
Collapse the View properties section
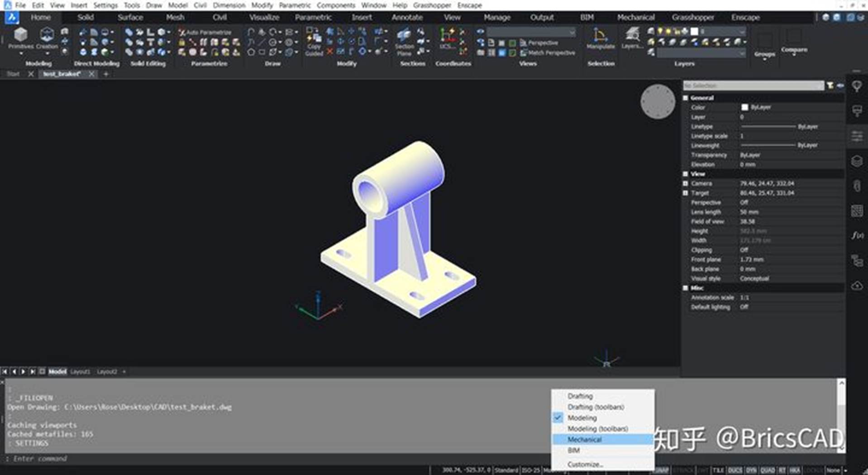(x=686, y=174)
